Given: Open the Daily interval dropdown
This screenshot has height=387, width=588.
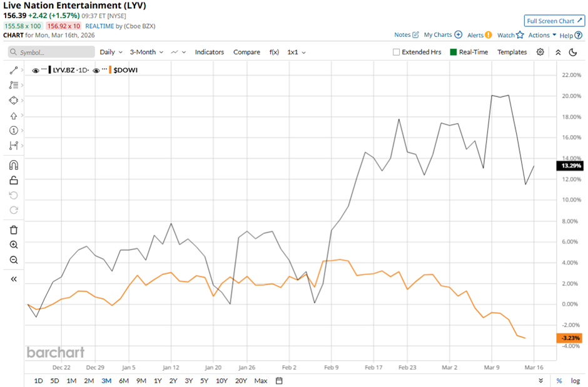Looking at the screenshot, I should click(111, 52).
